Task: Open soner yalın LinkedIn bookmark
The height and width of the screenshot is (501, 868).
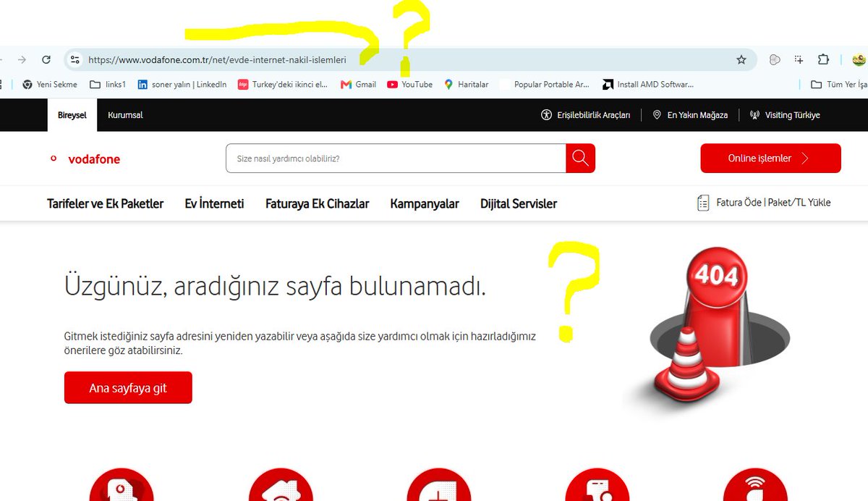Action: coord(182,85)
